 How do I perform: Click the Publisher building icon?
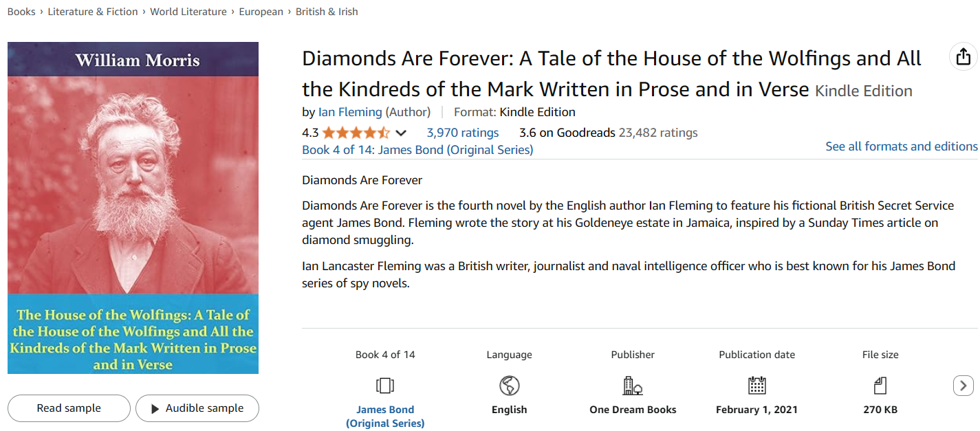coord(633,386)
